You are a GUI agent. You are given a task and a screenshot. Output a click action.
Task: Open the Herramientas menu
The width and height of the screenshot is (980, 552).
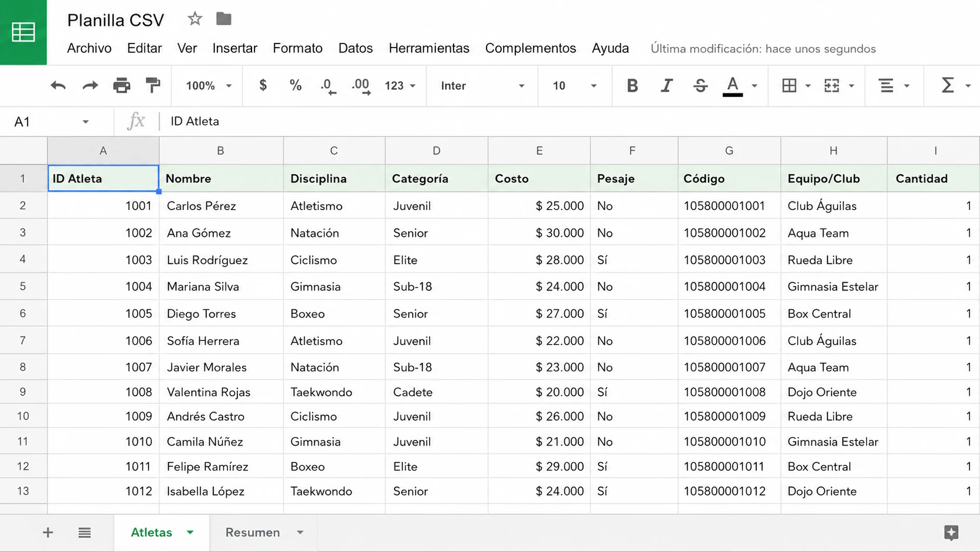click(429, 48)
